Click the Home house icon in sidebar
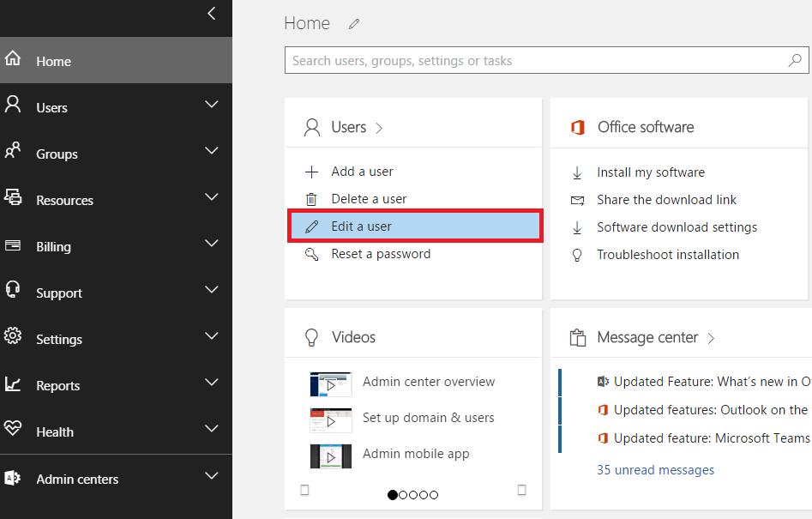This screenshot has height=519, width=812. (x=13, y=58)
